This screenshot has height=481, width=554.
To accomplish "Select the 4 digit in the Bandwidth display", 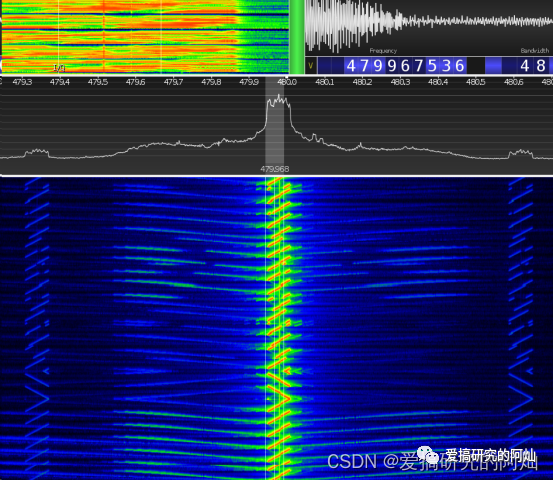I will [525, 66].
